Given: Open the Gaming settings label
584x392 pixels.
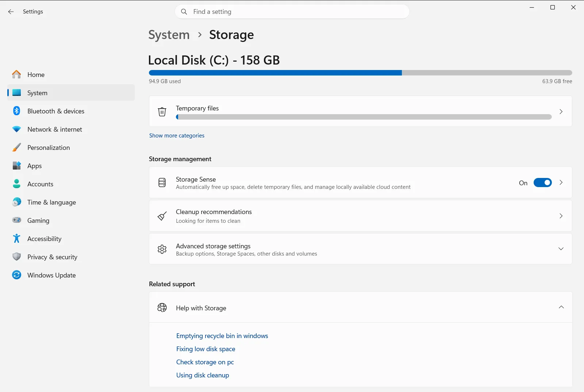Looking at the screenshot, I should (38, 221).
